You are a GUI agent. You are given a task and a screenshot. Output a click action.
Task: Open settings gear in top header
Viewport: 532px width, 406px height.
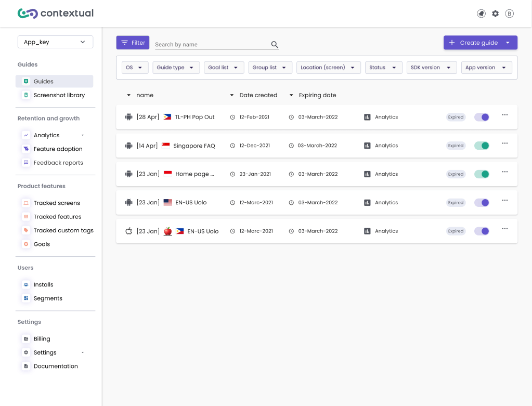pyautogui.click(x=495, y=14)
